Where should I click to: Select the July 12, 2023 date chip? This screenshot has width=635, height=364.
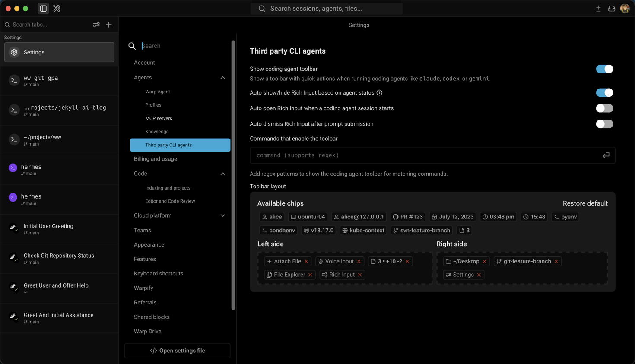click(x=452, y=217)
